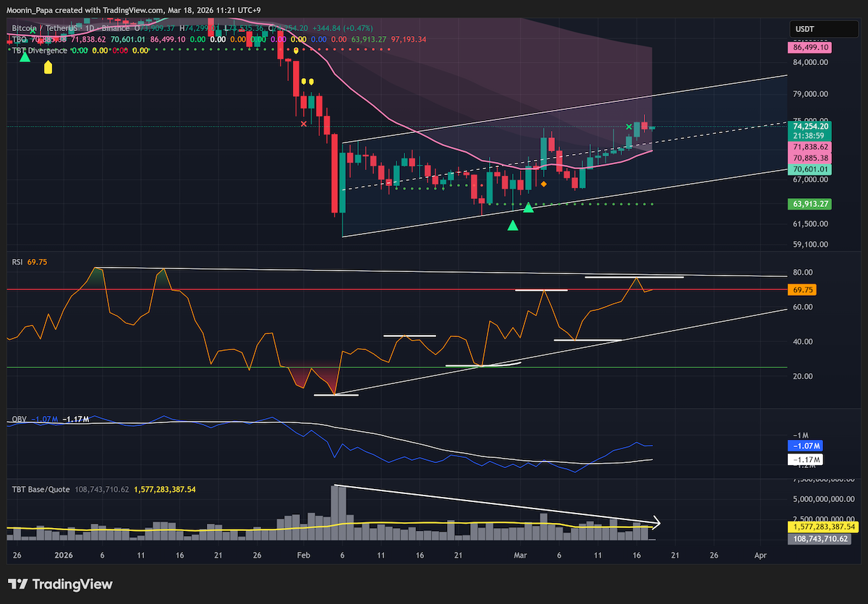Click the current price label 74,254.20

[x=810, y=126]
